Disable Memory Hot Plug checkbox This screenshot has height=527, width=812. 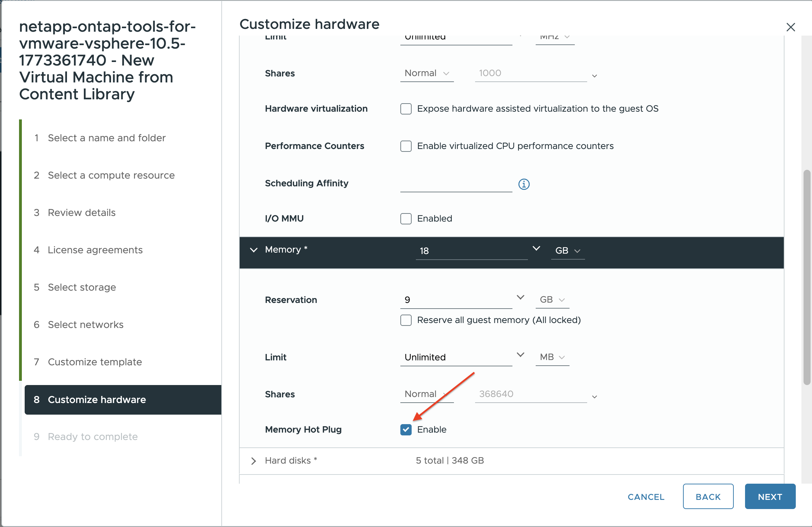[406, 429]
